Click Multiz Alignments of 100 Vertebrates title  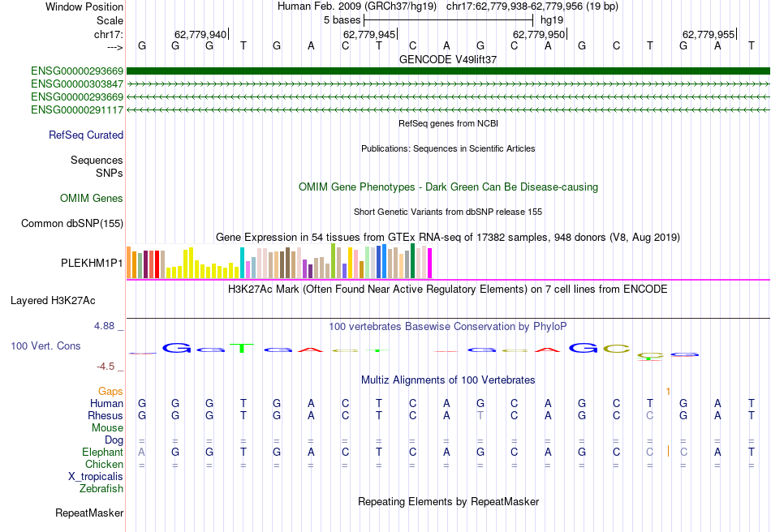pos(448,380)
